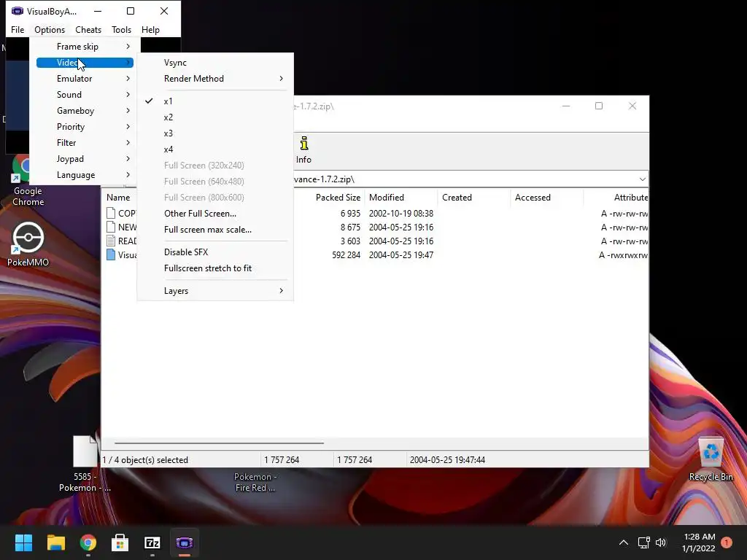This screenshot has width=747, height=560.
Task: Sort by the Packed Size column
Action: pos(338,197)
